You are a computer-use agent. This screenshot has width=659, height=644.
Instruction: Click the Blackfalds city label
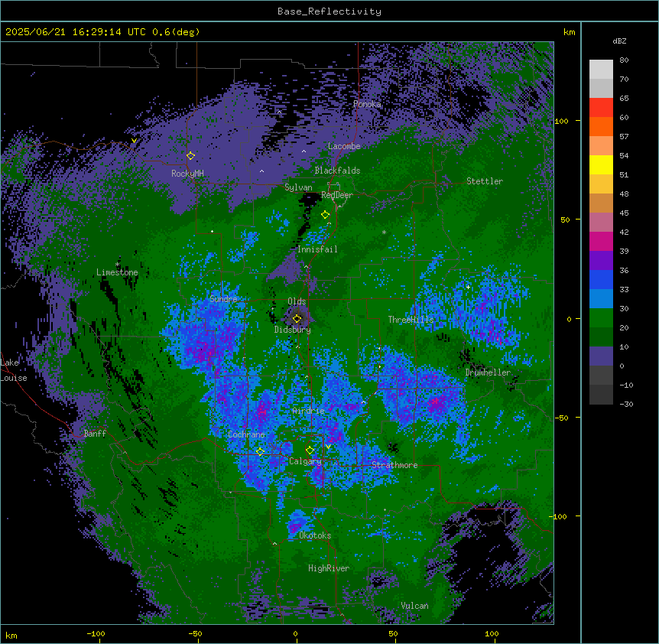coord(337,171)
